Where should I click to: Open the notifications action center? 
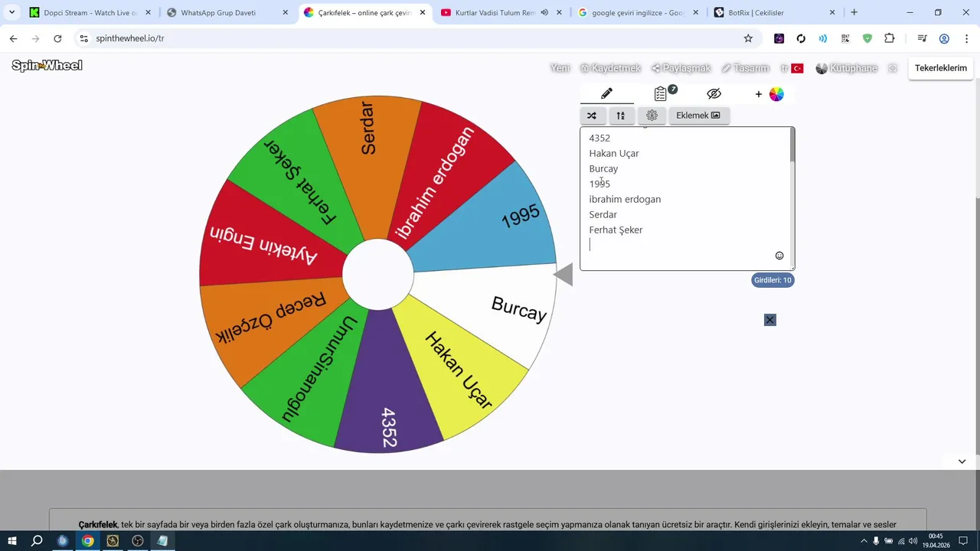click(963, 541)
